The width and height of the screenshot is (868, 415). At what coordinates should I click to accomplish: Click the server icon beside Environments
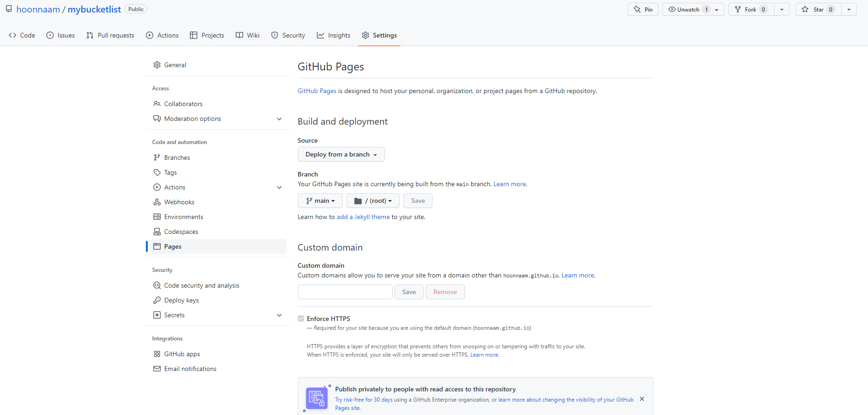tap(157, 217)
